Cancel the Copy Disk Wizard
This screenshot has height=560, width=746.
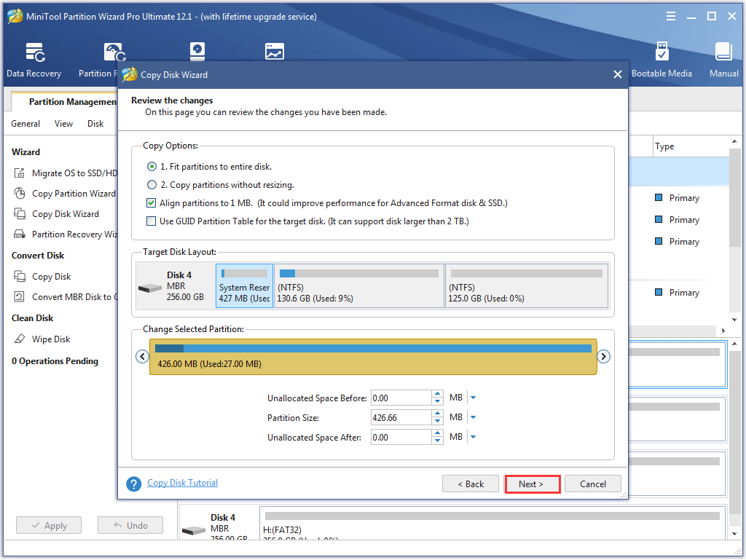tap(593, 484)
